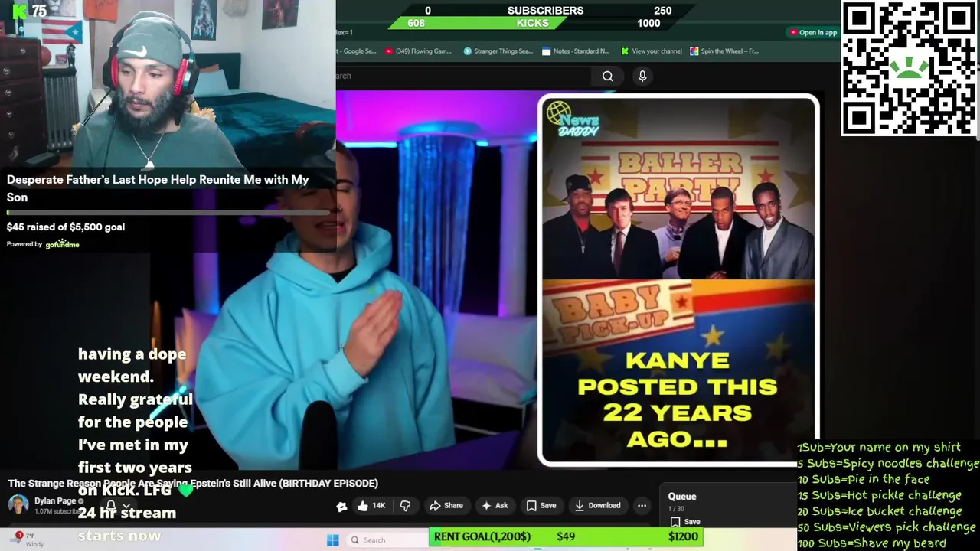980x551 pixels.
Task: Click the Windows taskbar Search box
Action: [x=387, y=540]
